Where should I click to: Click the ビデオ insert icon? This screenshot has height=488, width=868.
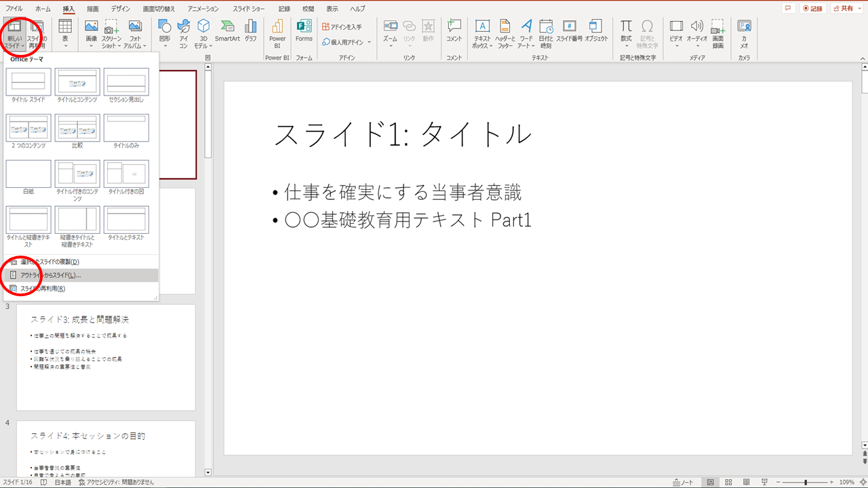[676, 34]
